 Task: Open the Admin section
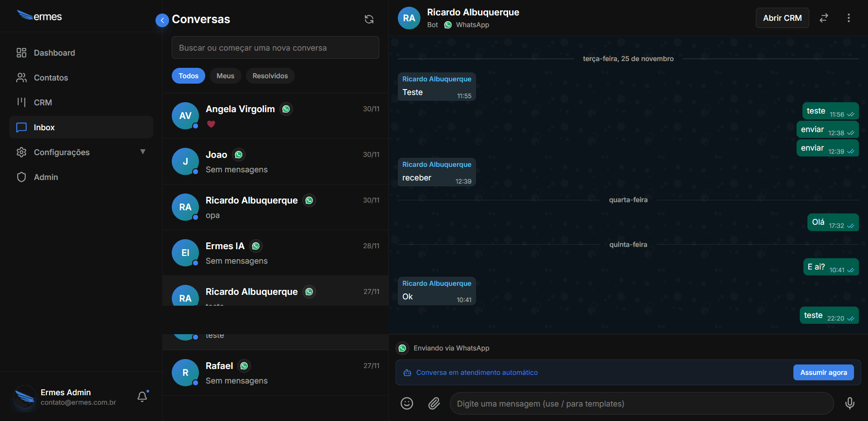[46, 177]
